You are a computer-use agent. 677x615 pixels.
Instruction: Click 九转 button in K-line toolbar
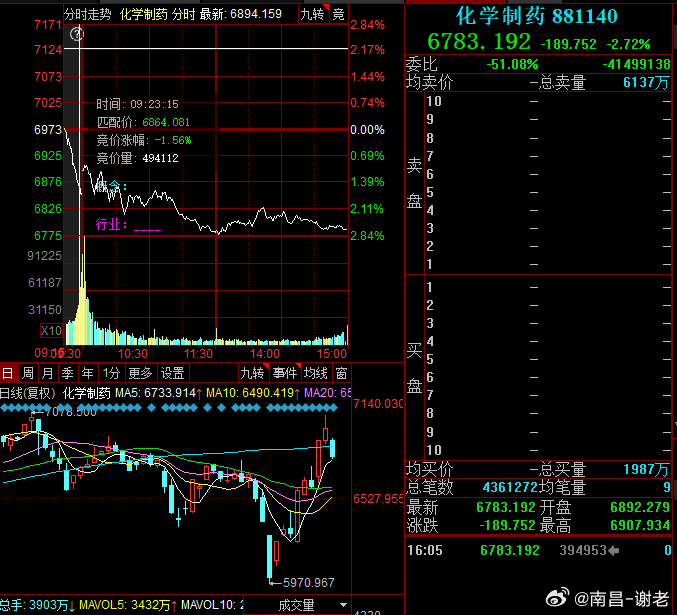click(253, 373)
